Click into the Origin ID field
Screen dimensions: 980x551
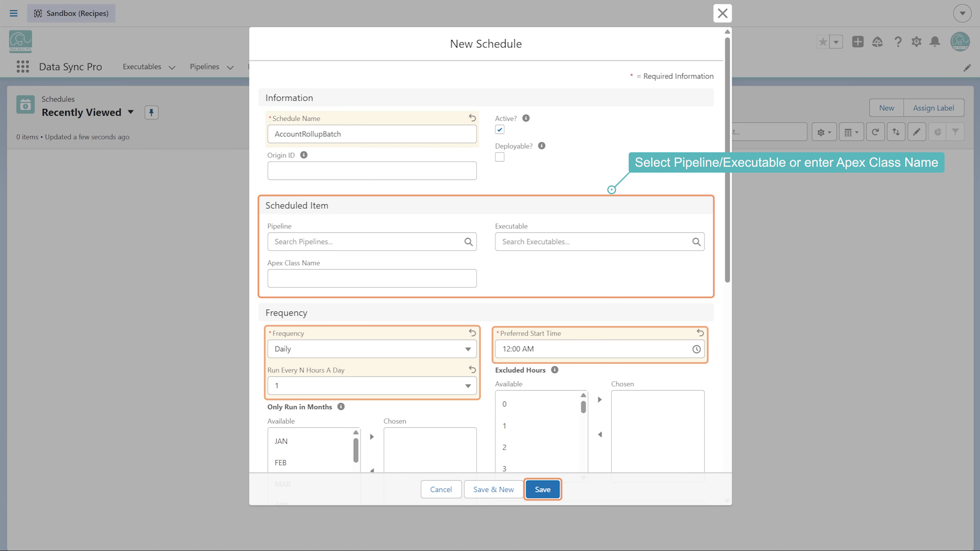372,171
